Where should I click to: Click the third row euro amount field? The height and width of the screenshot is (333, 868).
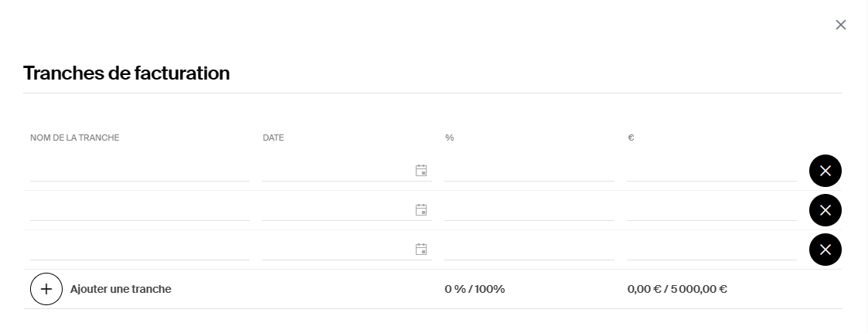[712, 249]
